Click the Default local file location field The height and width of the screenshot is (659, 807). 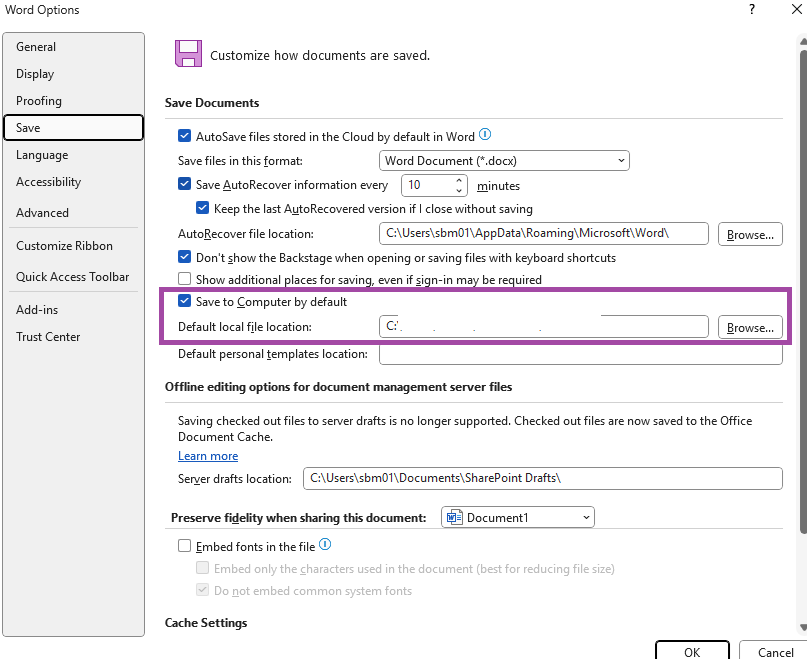(543, 327)
